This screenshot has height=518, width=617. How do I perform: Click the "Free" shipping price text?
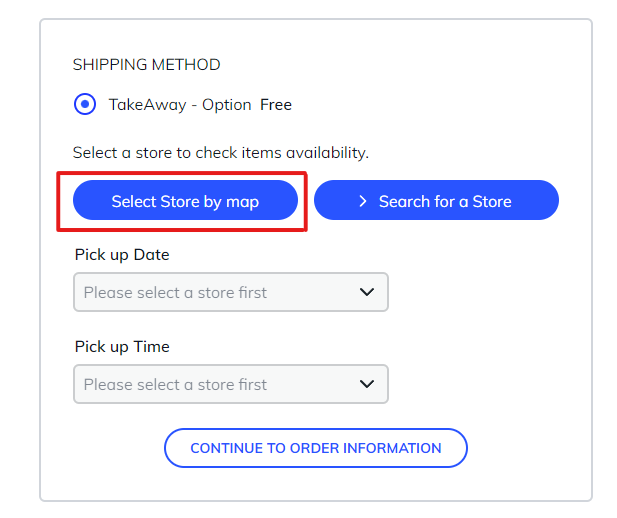276,104
